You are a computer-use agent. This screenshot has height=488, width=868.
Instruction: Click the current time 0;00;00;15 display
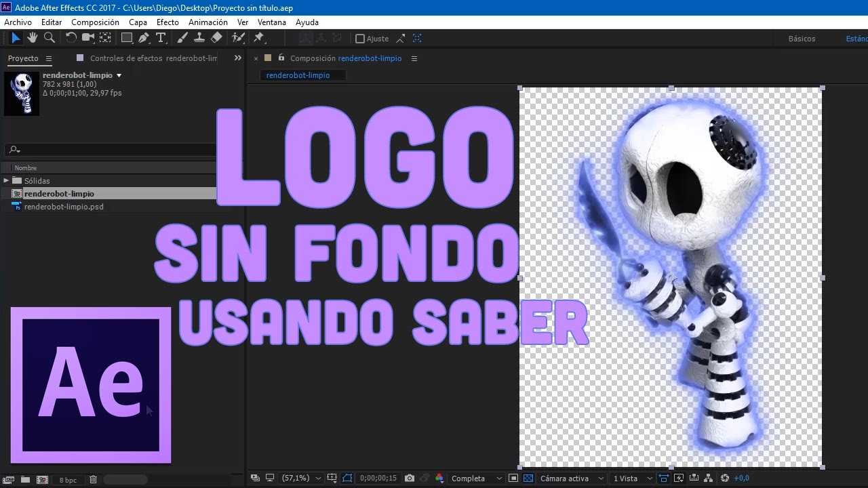(x=378, y=478)
